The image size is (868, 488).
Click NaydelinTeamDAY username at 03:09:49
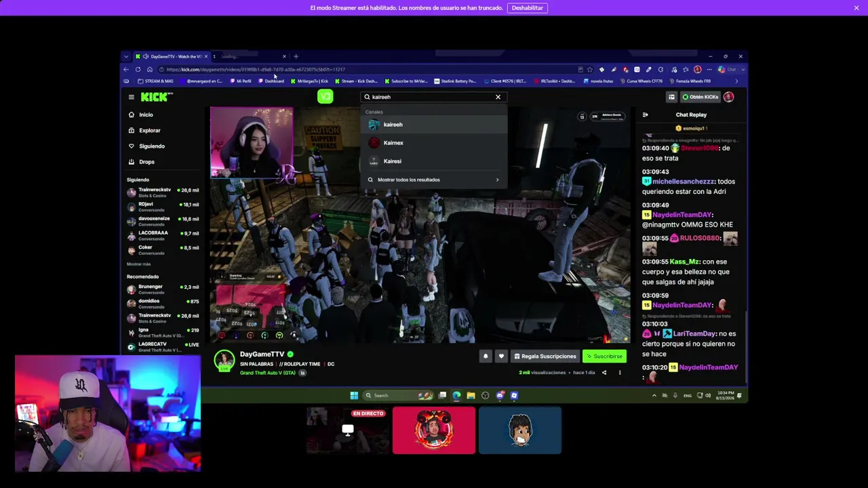click(682, 215)
